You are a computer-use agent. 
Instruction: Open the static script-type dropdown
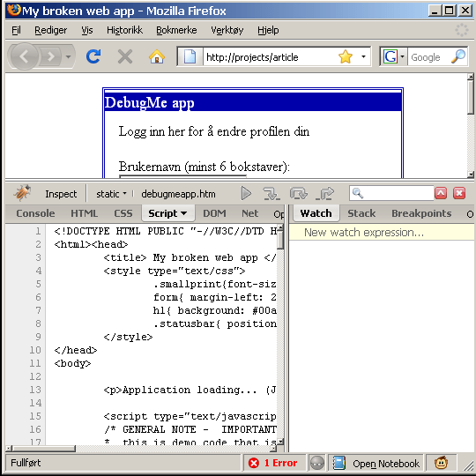click(x=111, y=194)
